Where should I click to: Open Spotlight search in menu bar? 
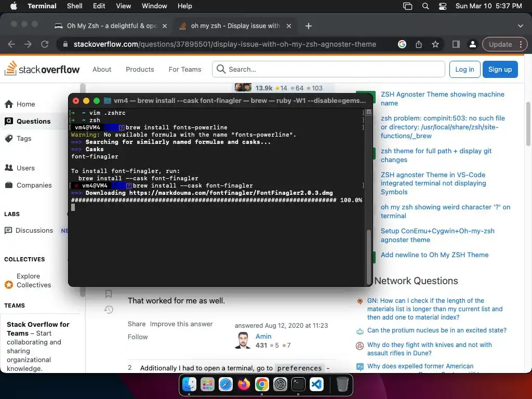[x=425, y=6]
